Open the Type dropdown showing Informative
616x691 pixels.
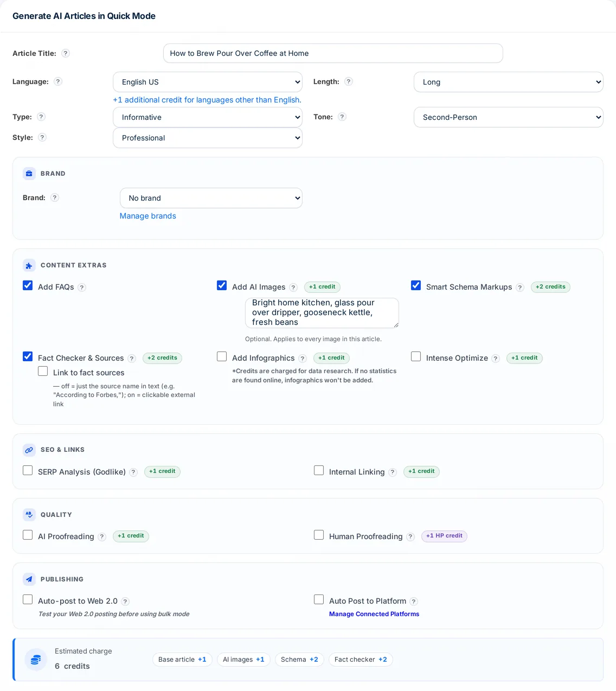208,117
